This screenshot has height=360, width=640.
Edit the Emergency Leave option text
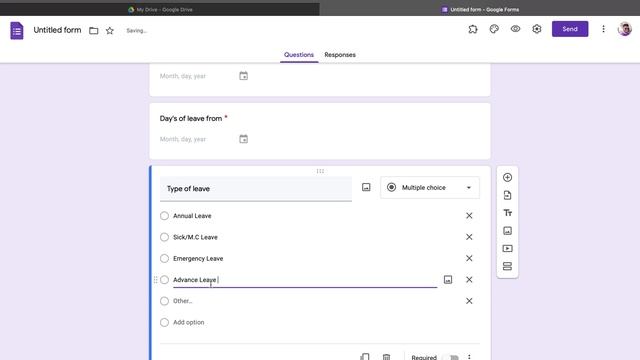[198, 258]
